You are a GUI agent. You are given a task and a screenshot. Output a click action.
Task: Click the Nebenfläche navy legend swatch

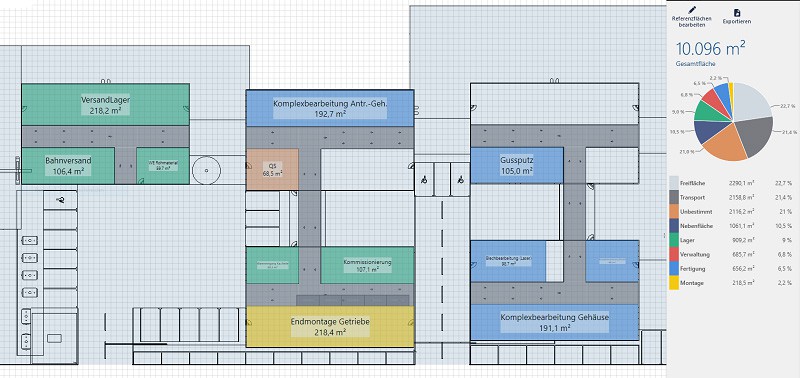(x=673, y=225)
